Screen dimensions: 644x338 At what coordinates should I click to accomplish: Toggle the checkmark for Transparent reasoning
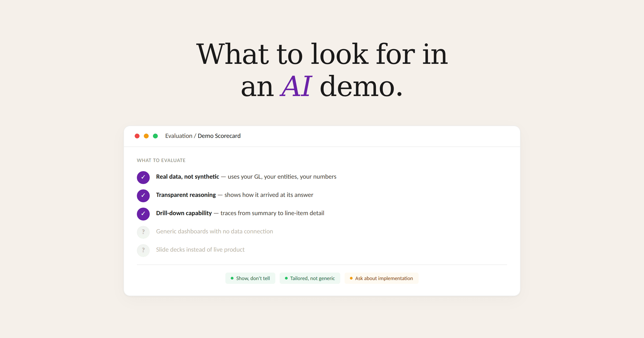point(143,196)
